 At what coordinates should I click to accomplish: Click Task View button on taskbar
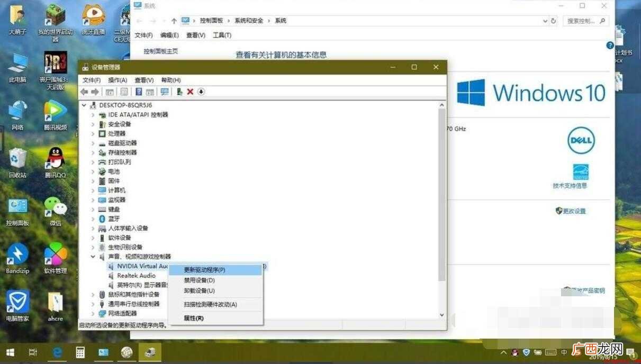[33, 352]
